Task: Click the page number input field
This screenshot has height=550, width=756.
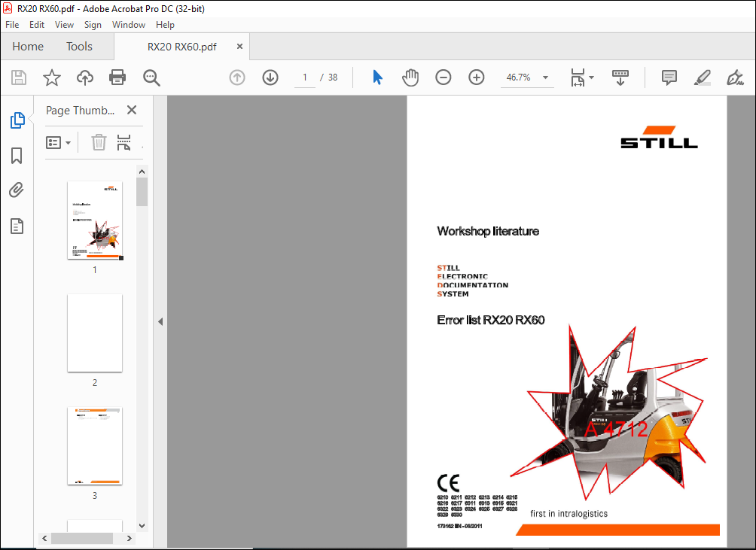Action: (x=305, y=77)
